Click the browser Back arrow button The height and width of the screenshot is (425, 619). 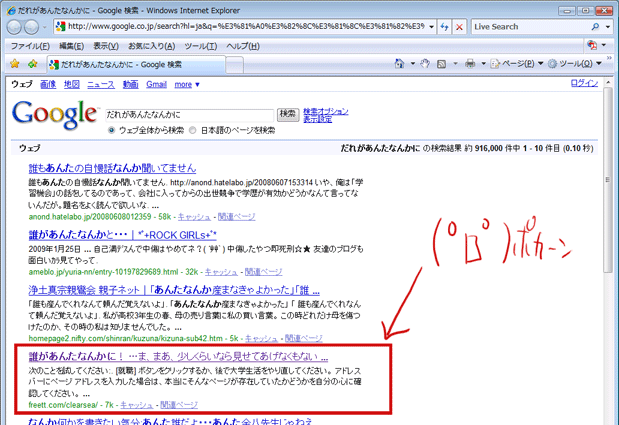click(14, 27)
